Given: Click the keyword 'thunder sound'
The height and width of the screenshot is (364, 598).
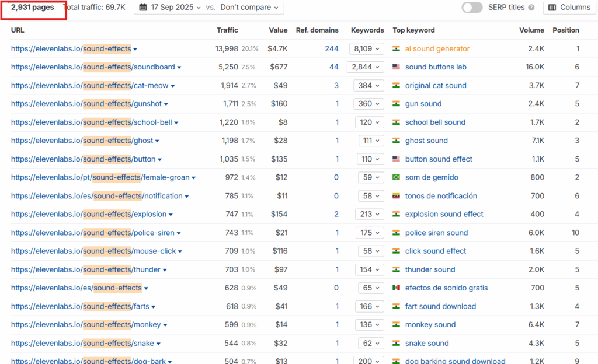Looking at the screenshot, I should coord(430,269).
